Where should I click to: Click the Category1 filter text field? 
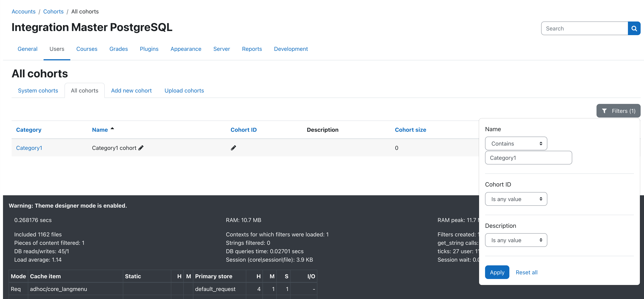pos(528,158)
